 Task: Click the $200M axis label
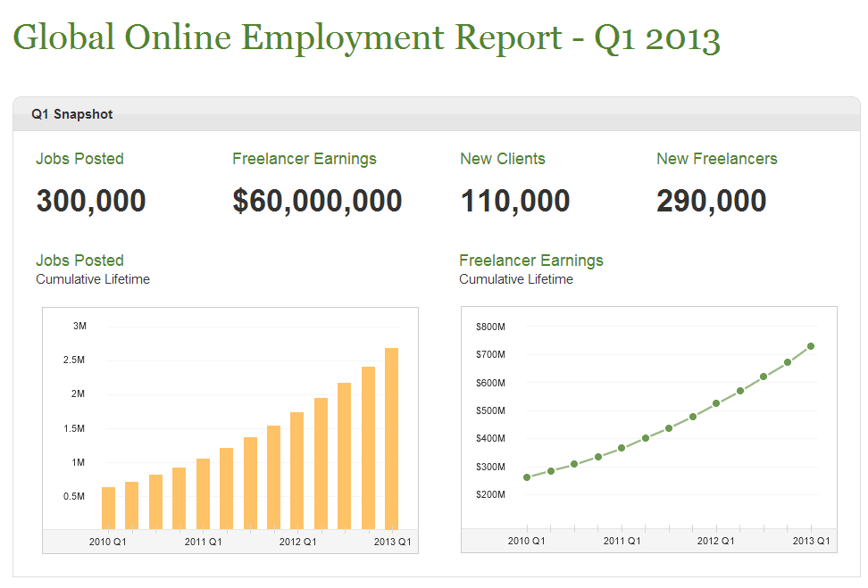coord(490,494)
